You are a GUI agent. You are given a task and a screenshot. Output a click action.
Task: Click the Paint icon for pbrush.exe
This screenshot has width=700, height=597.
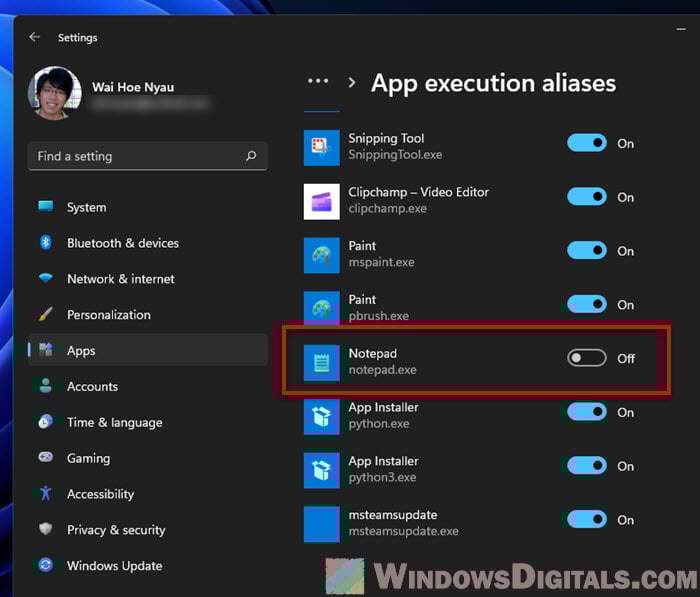click(321, 308)
